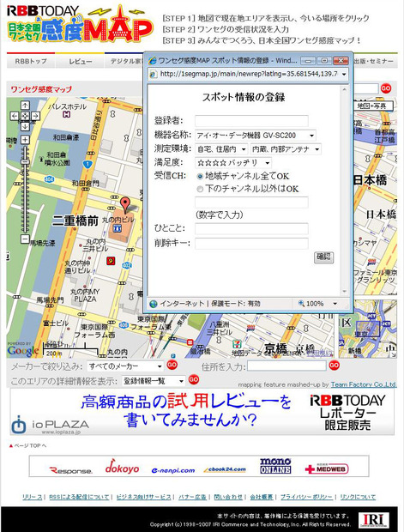Select 下のチャンネル以外はOK radio option
Viewport: 404px width, 532px height.
tap(200, 189)
